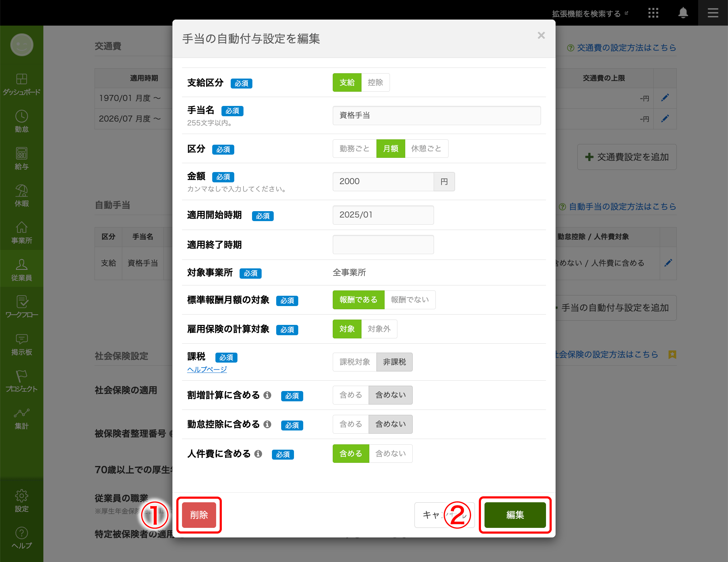The width and height of the screenshot is (728, 562).
Task: Open the ダッシュボード sidebar icon
Action: [22, 84]
